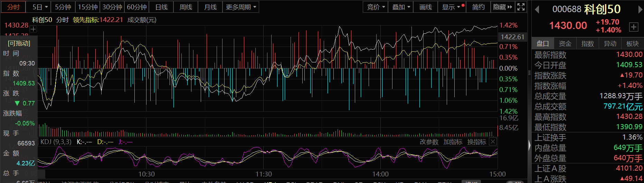The image size is (644, 183).
Task: Go to previous stock with left arrow
Action: [537, 10]
